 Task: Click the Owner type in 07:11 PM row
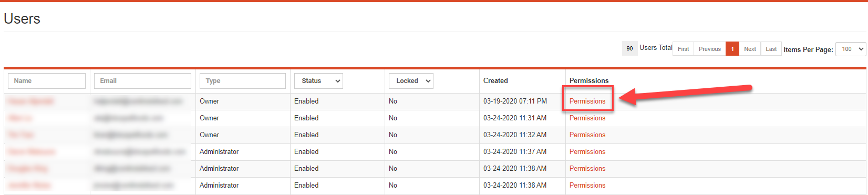[209, 101]
